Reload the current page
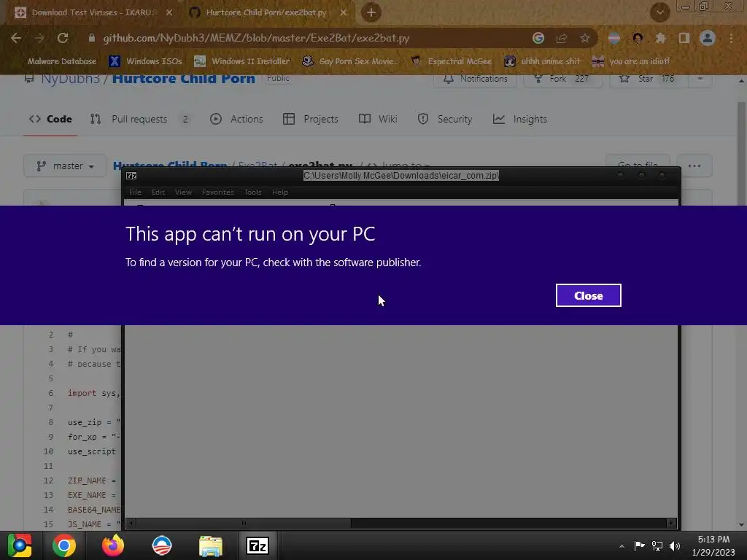The height and width of the screenshot is (560, 747). tap(63, 38)
